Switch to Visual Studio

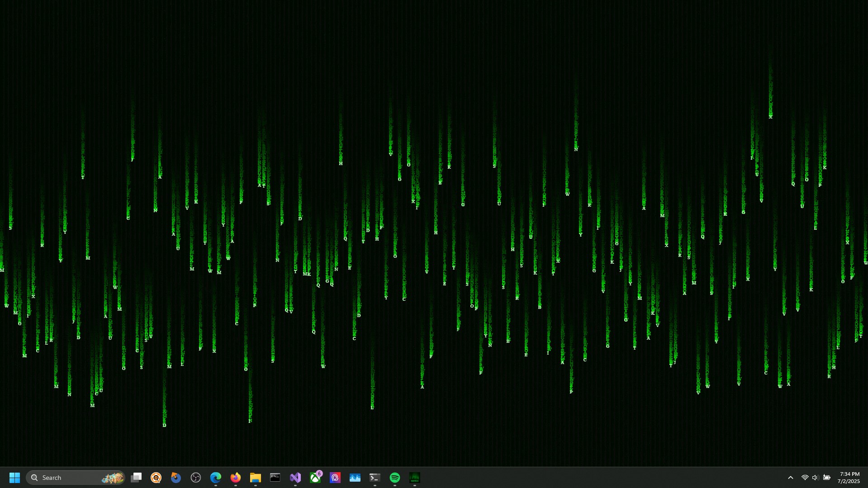tap(295, 478)
